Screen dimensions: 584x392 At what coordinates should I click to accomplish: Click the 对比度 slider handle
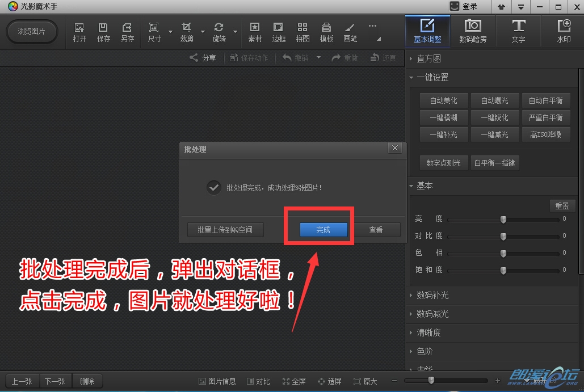(503, 237)
